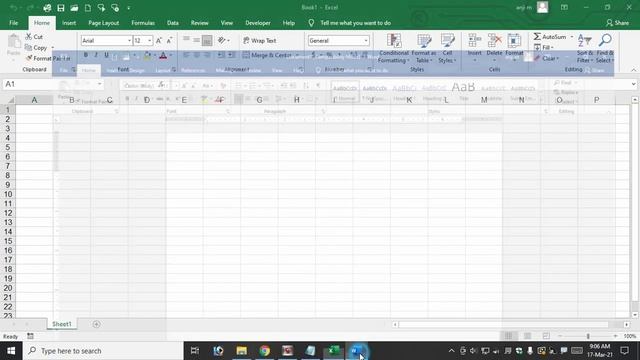
Task: Switch to the Insert tab
Action: (x=69, y=23)
